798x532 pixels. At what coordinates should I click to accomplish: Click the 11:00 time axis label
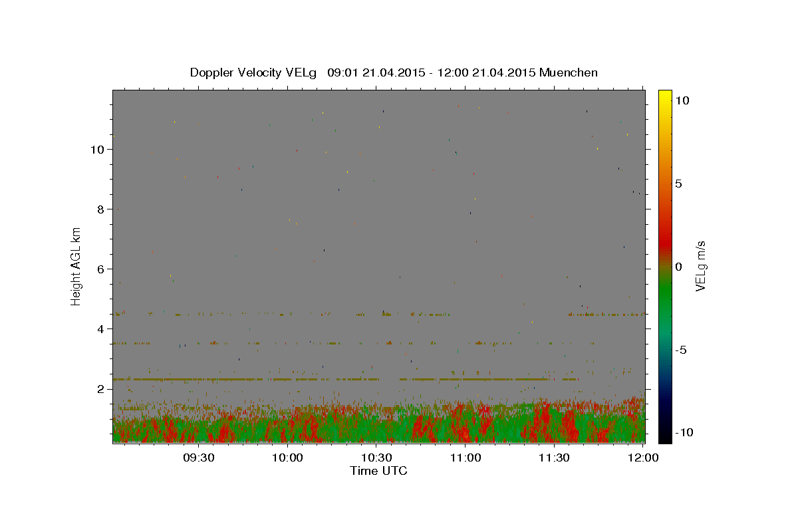pos(465,458)
